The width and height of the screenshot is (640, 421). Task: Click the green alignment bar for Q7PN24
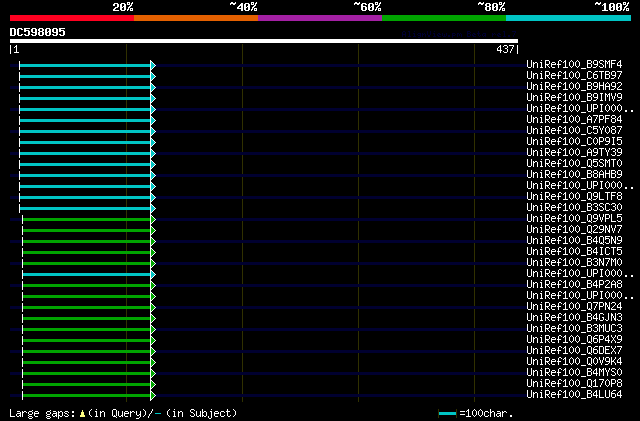click(x=87, y=308)
